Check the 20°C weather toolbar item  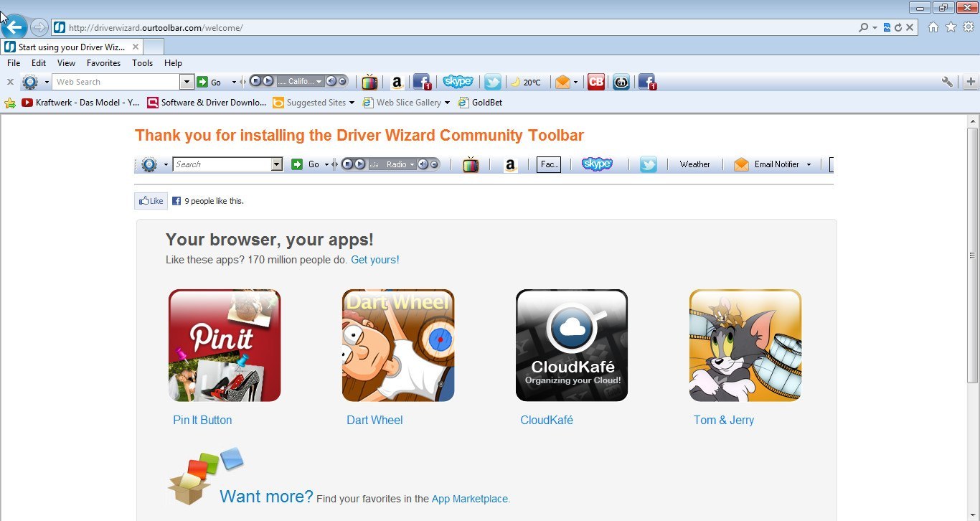(527, 82)
